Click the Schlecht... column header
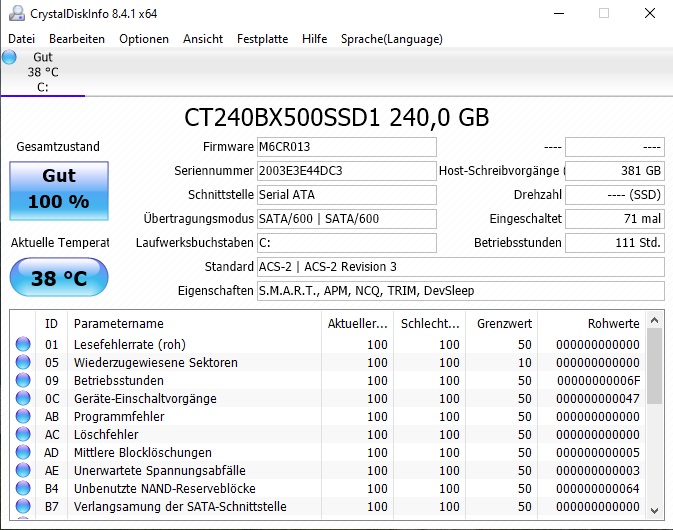The image size is (673, 530). coord(430,324)
